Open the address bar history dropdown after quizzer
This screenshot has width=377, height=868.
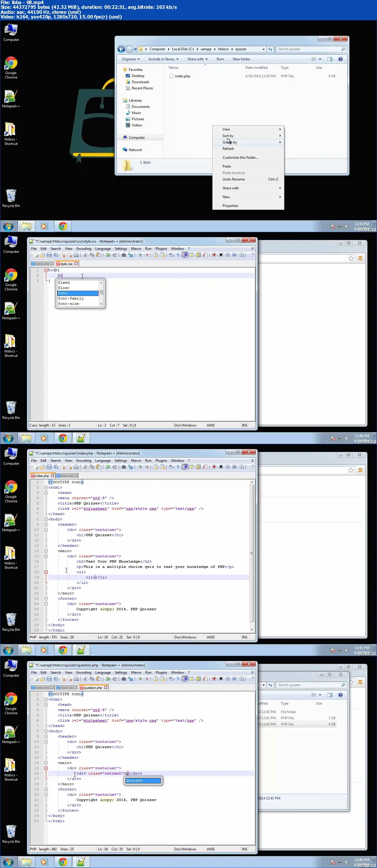point(263,49)
